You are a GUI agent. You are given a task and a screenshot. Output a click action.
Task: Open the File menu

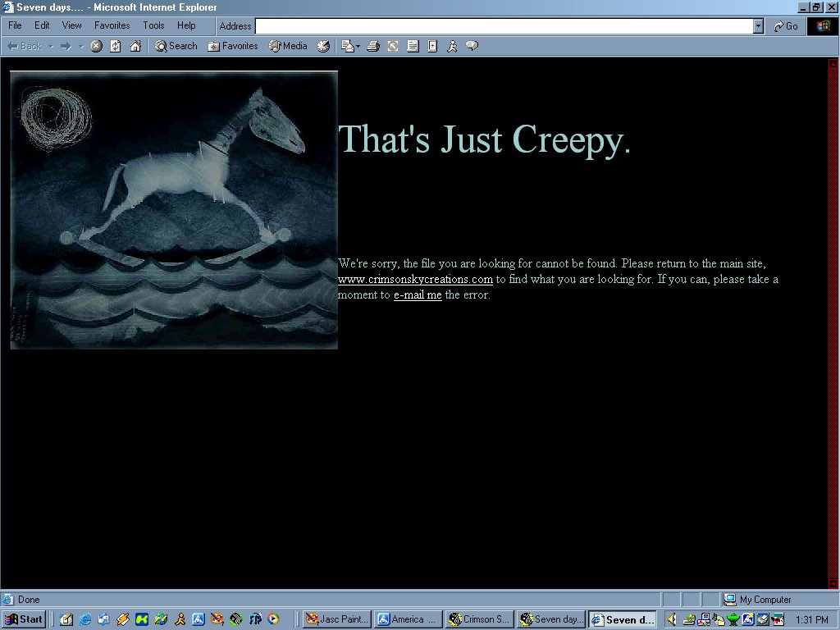click(15, 25)
